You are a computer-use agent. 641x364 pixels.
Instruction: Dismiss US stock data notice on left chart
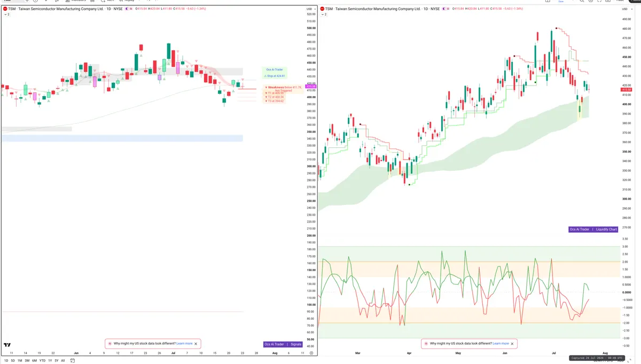coord(196,344)
